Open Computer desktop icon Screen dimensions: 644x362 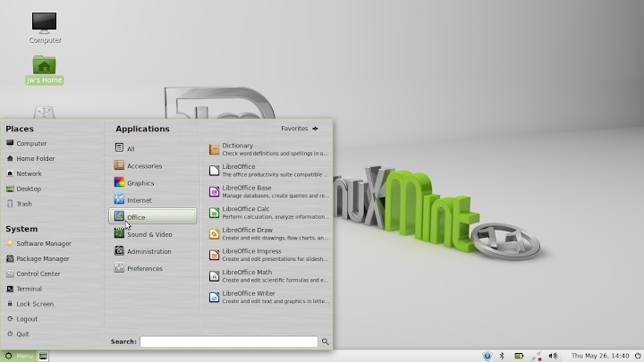45,28
